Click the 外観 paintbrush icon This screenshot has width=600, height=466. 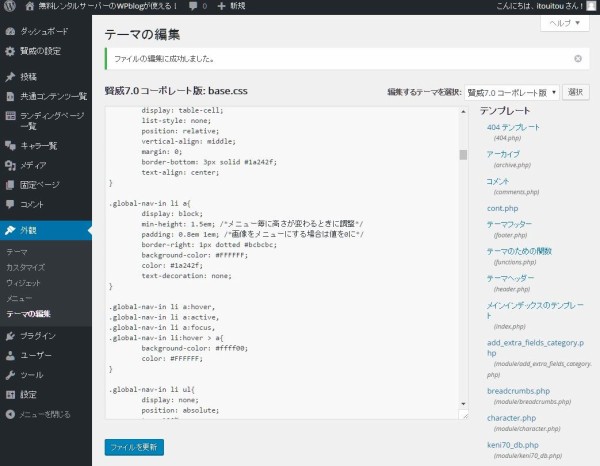point(10,230)
